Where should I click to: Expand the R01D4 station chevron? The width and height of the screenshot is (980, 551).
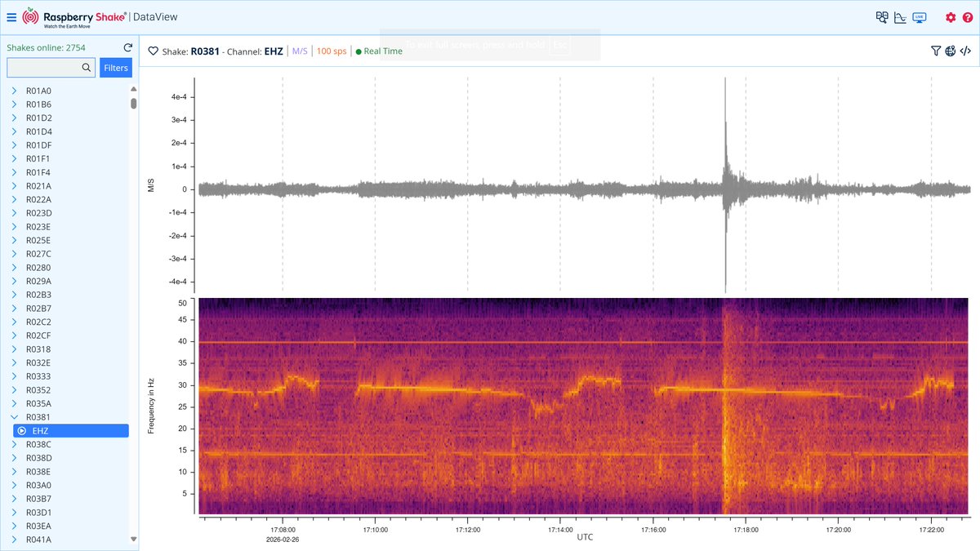tap(14, 131)
